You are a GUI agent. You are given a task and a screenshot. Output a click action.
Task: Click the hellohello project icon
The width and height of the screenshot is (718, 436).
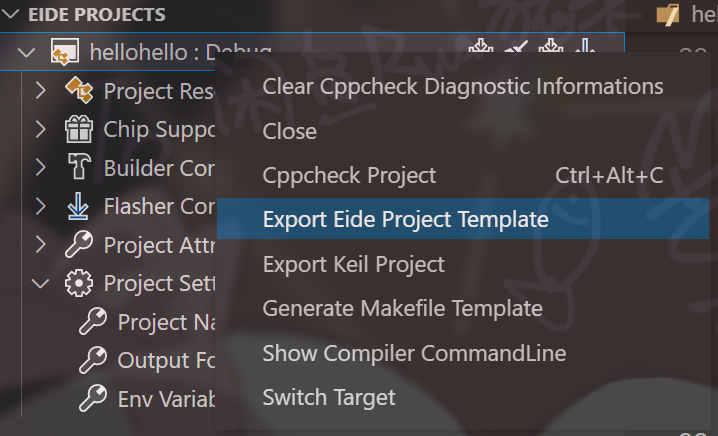(x=65, y=52)
